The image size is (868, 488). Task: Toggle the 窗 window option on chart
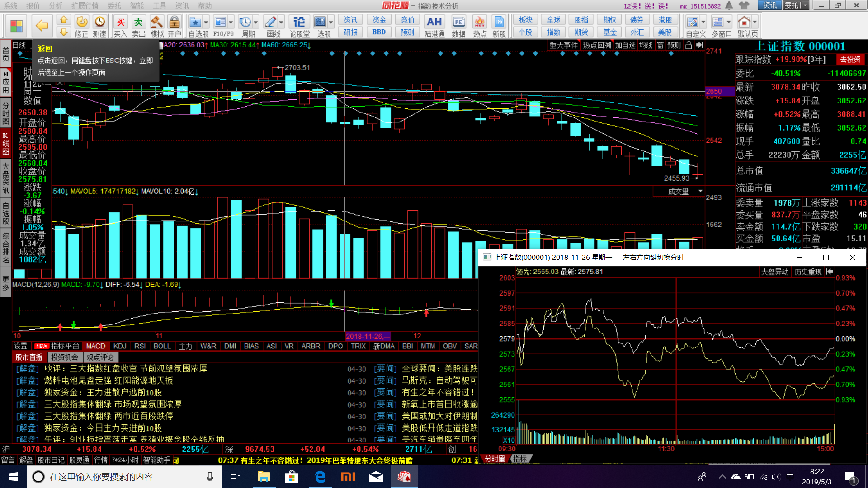coord(660,45)
